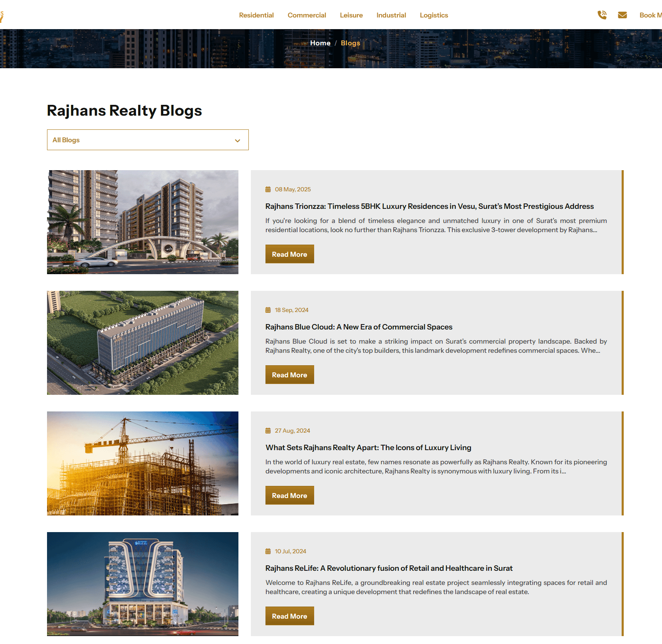The height and width of the screenshot is (644, 662).
Task: Click the phone call icon in header
Action: click(x=602, y=15)
